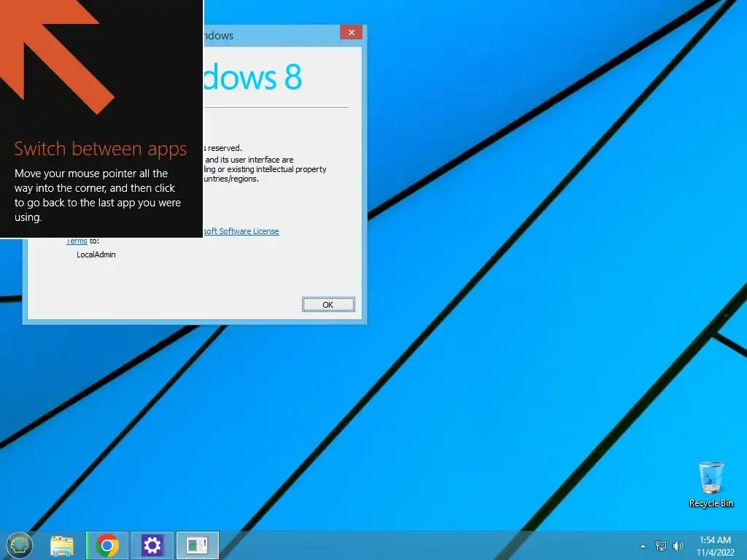Select the Recycle Bin desktop icon
The height and width of the screenshot is (560, 747).
point(711,484)
